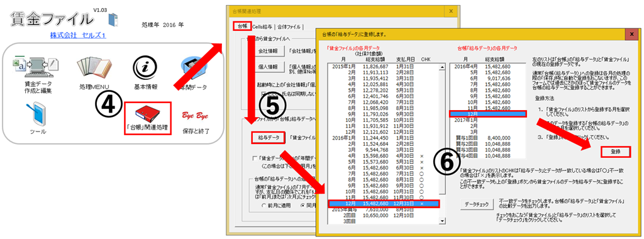Image resolution: width=644 pixels, height=239 pixels.
Task: Click the list scrollbar down arrow
Action: tap(442, 221)
